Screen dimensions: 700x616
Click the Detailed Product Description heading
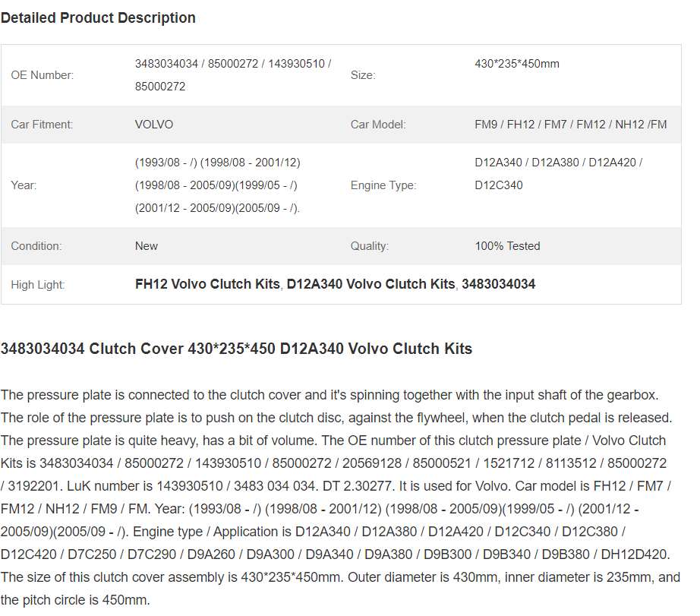[x=98, y=18]
